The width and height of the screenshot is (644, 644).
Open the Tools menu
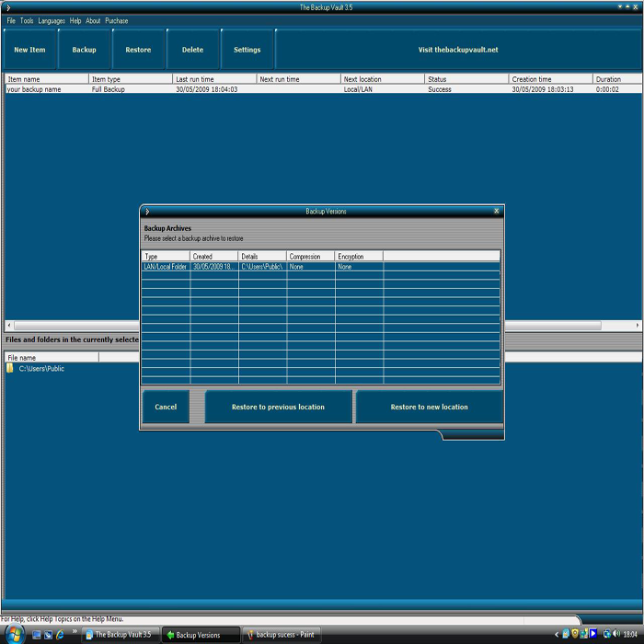pos(27,20)
